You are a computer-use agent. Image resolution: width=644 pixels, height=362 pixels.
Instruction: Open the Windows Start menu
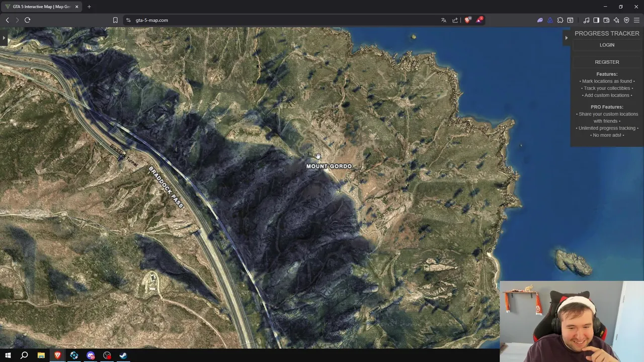8,355
